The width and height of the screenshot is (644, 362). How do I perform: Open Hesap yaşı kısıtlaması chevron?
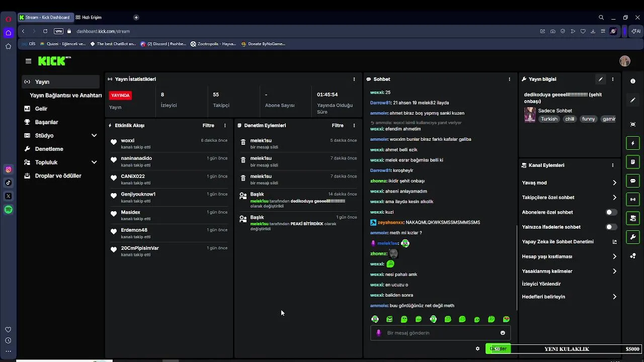click(x=614, y=256)
